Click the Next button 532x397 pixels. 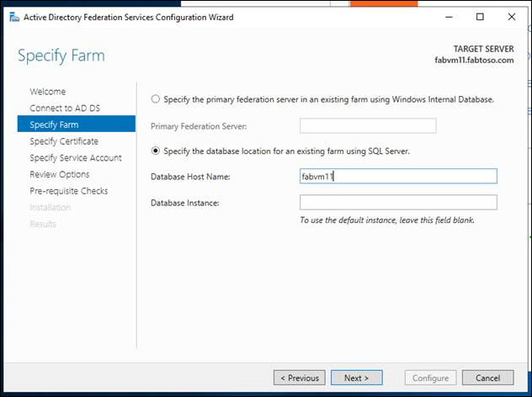[x=357, y=378]
